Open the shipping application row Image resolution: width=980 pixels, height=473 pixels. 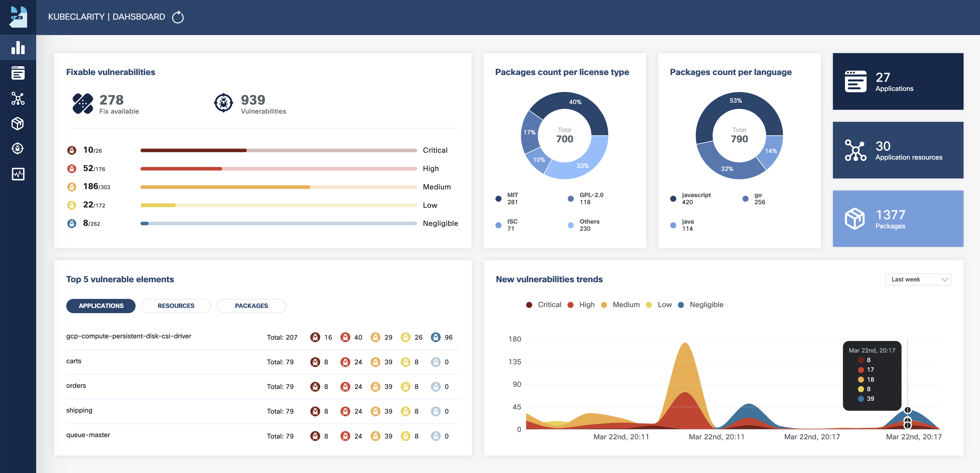[x=262, y=411]
